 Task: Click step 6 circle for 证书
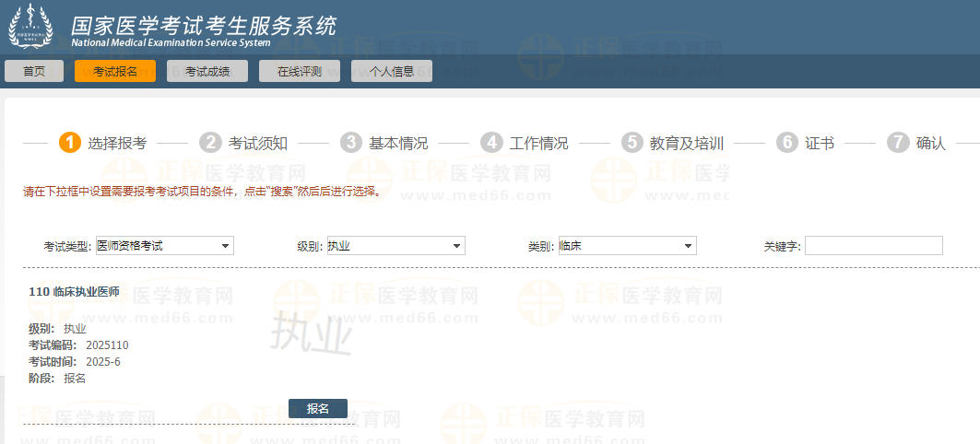[x=786, y=143]
